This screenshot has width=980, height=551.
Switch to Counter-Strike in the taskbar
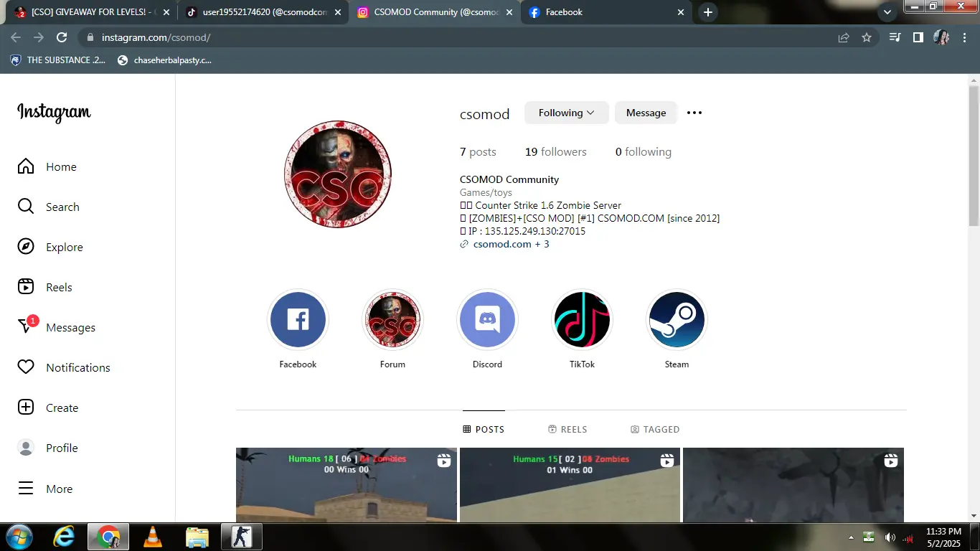(x=241, y=537)
